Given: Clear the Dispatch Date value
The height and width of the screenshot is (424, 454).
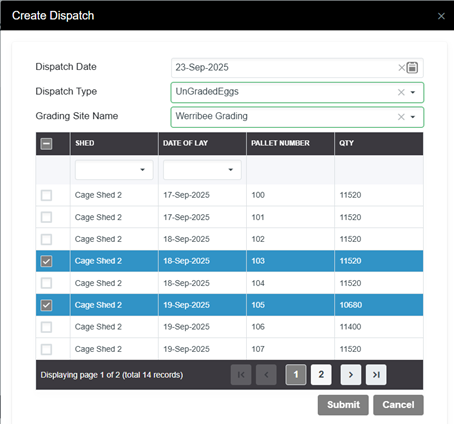Looking at the screenshot, I should click(401, 68).
